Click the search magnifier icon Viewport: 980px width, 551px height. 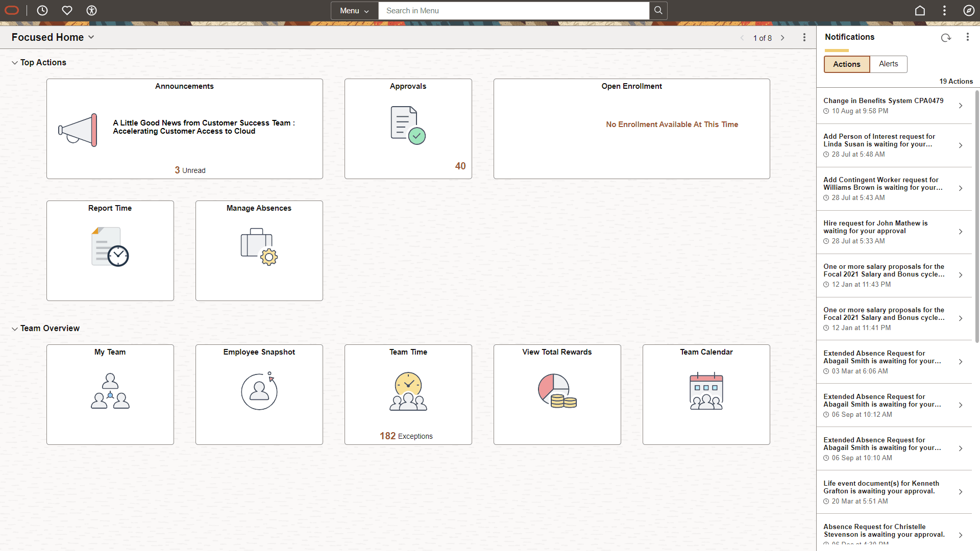[658, 10]
